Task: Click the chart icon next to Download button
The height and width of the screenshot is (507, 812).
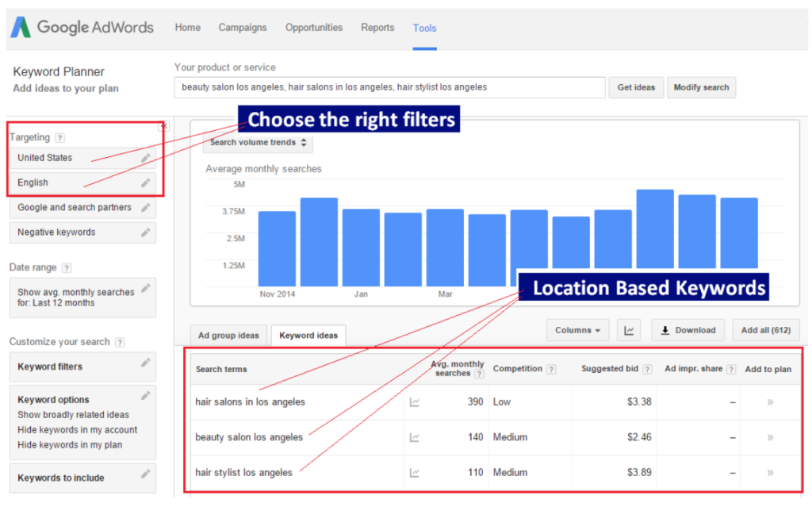Action: (x=629, y=329)
